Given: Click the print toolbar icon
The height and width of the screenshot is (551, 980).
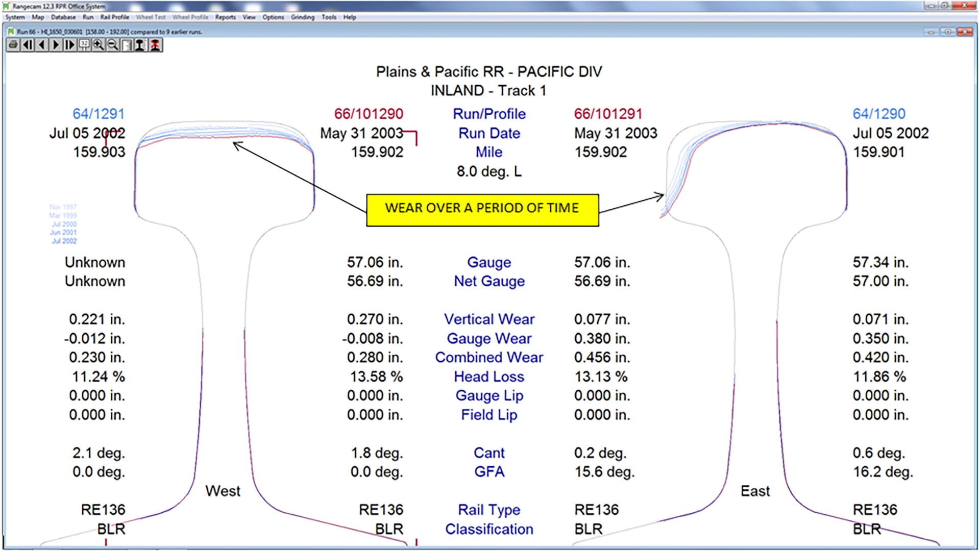Looking at the screenshot, I should pos(13,45).
